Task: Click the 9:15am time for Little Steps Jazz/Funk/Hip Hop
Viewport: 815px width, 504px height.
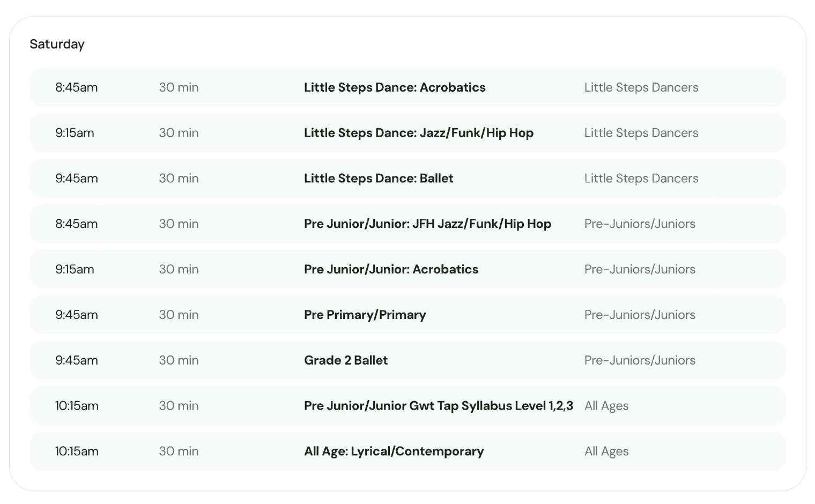Action: 75,133
